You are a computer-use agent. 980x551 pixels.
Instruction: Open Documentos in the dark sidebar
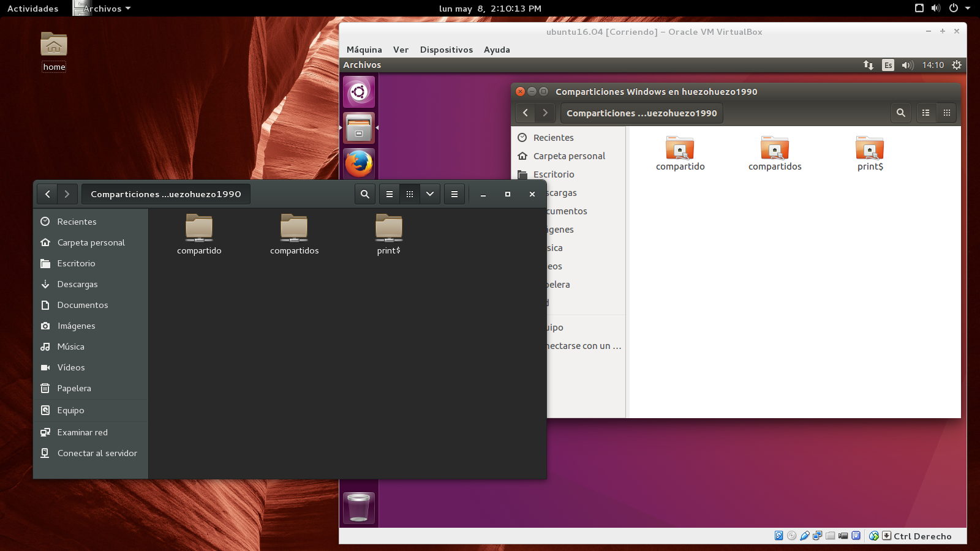[91, 305]
